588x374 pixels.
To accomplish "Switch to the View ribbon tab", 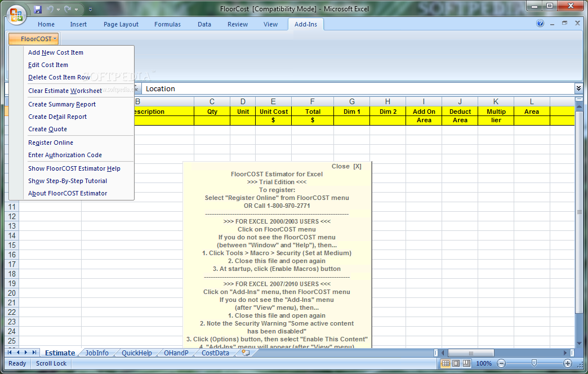I will [x=270, y=24].
